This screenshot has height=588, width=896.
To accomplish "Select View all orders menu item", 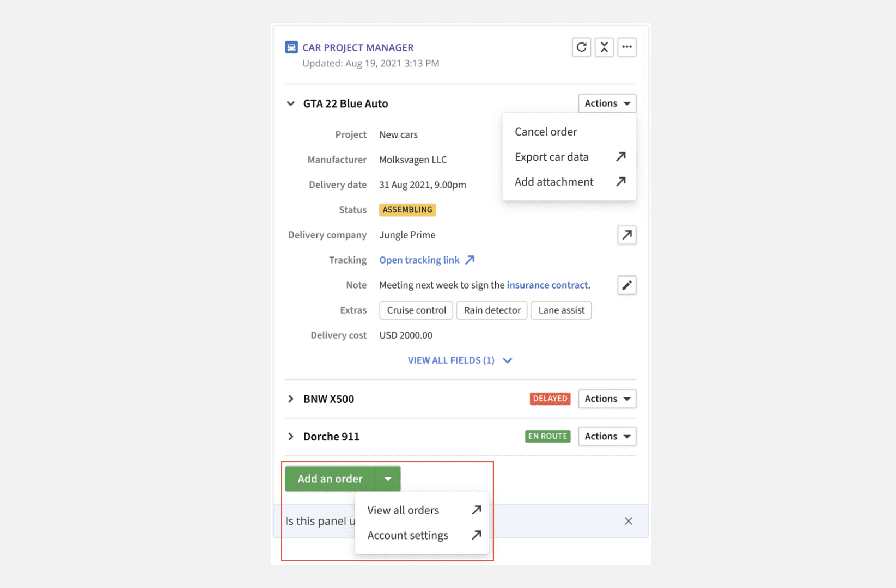I will 422,510.
